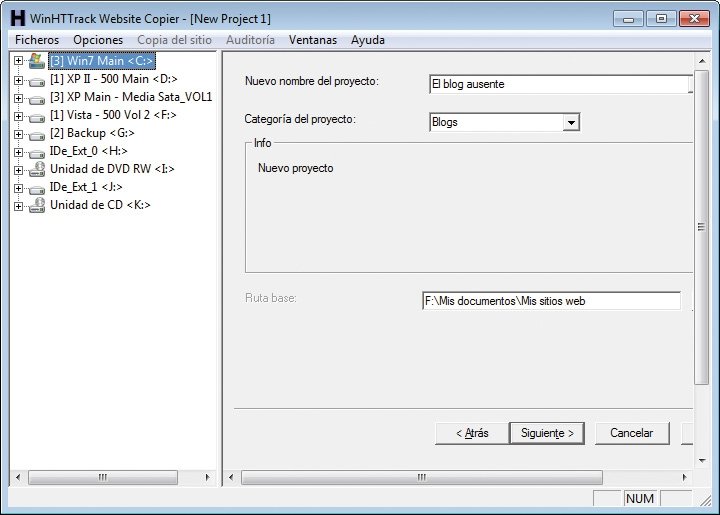Expand the IDe_Ext_1 J: tree node
The image size is (720, 515).
tap(18, 188)
